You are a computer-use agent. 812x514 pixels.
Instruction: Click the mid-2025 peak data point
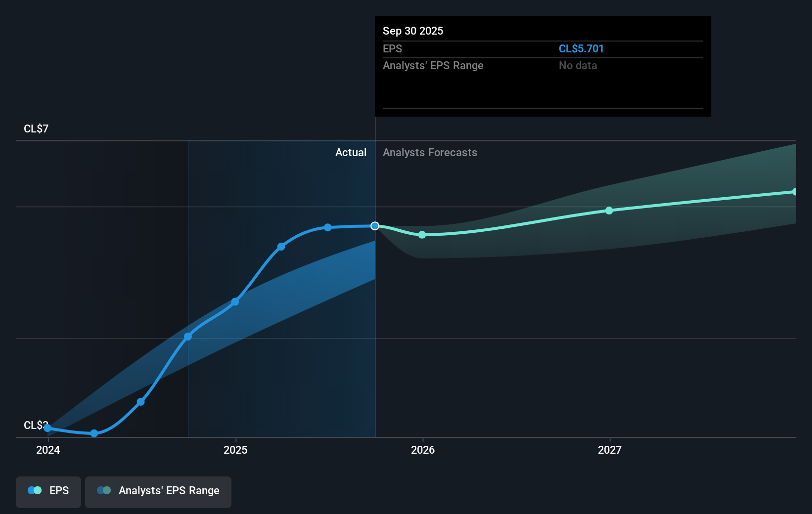click(328, 227)
